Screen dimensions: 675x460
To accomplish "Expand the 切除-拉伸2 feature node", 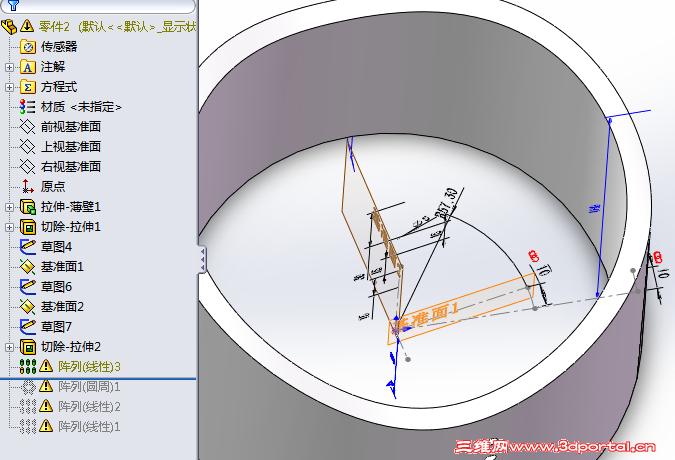I will tap(9, 347).
